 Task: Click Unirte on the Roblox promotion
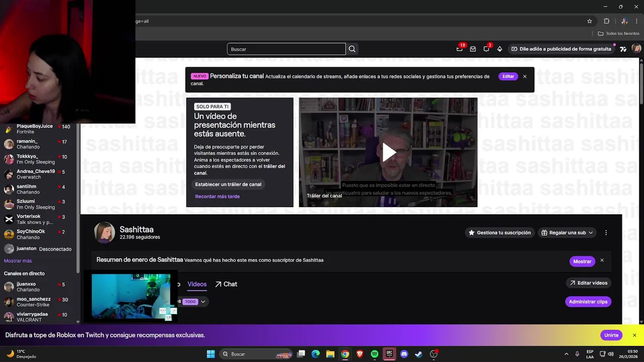point(611,335)
